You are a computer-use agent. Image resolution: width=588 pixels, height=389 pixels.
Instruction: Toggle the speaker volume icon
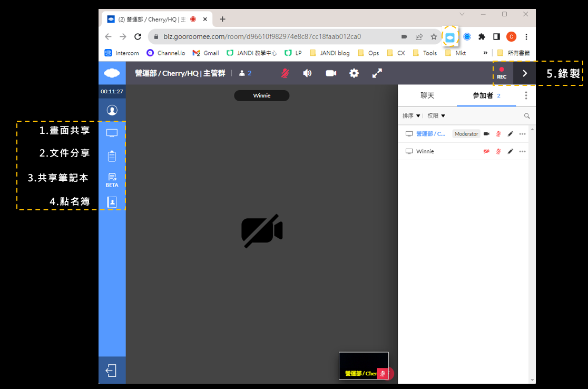coord(307,73)
